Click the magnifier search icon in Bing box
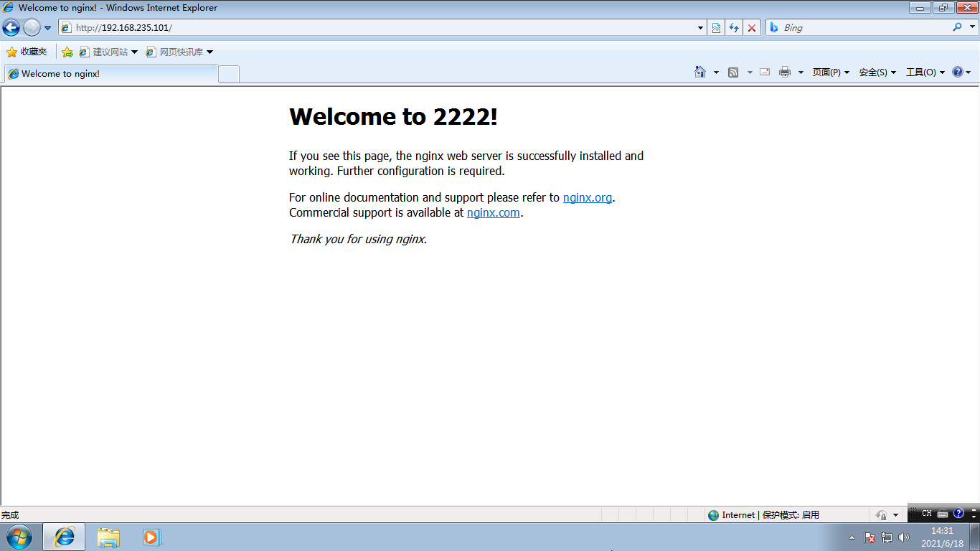Screen dimensions: 980x551 pyautogui.click(x=958, y=27)
